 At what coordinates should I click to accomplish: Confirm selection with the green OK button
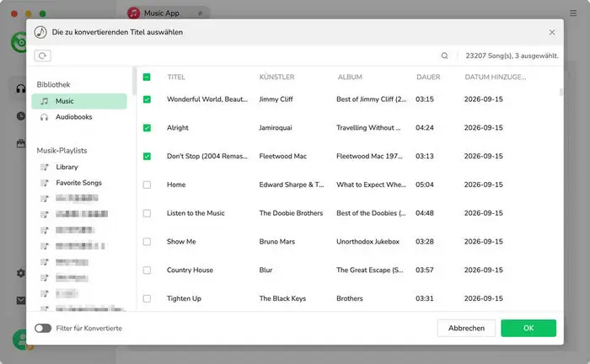point(528,329)
